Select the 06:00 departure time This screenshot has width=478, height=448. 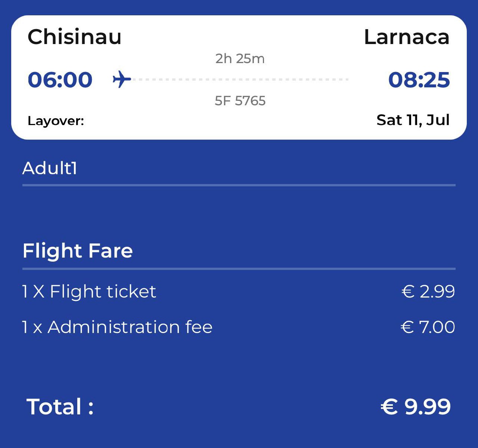click(60, 80)
